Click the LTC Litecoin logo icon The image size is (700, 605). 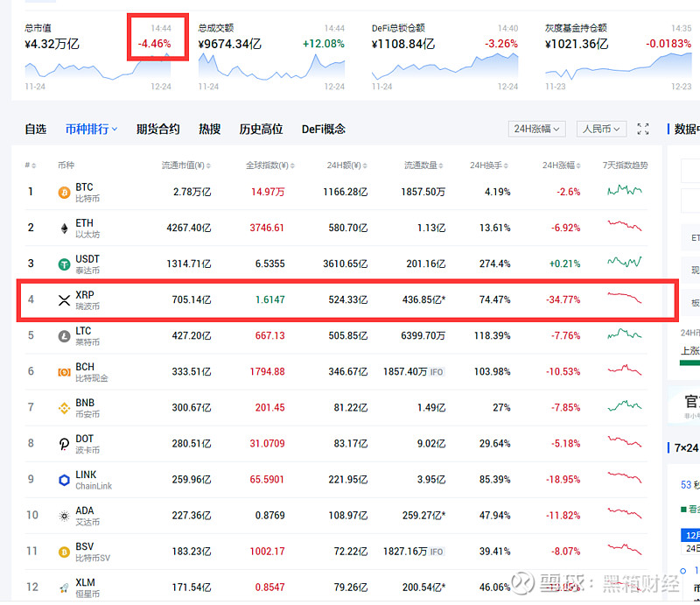coord(64,336)
